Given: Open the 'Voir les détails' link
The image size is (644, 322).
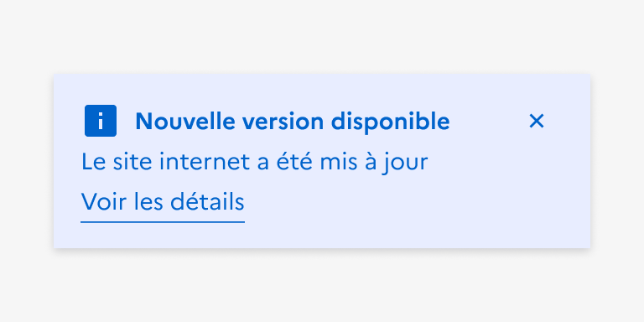Looking at the screenshot, I should point(163,202).
